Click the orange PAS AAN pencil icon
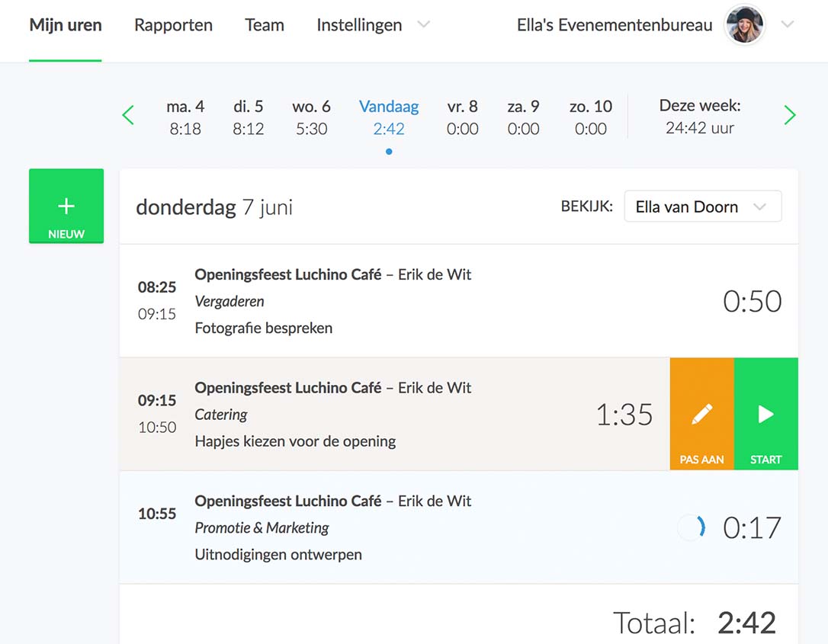Screen dimensions: 828x644 point(701,414)
